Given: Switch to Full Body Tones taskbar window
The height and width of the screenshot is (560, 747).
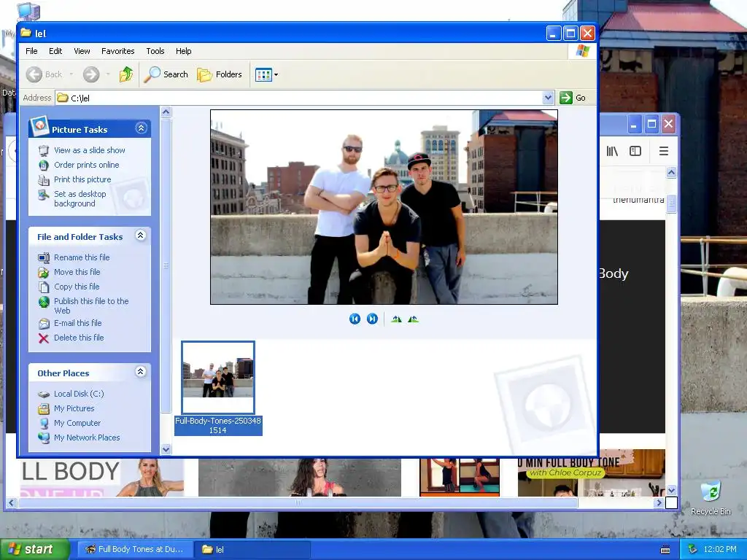Looking at the screenshot, I should (135, 549).
